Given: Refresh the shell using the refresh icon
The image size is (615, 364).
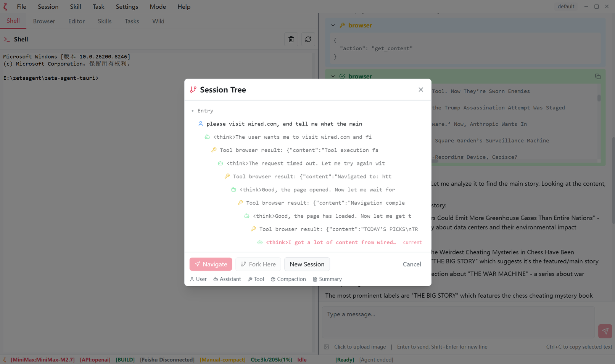Looking at the screenshot, I should point(308,39).
